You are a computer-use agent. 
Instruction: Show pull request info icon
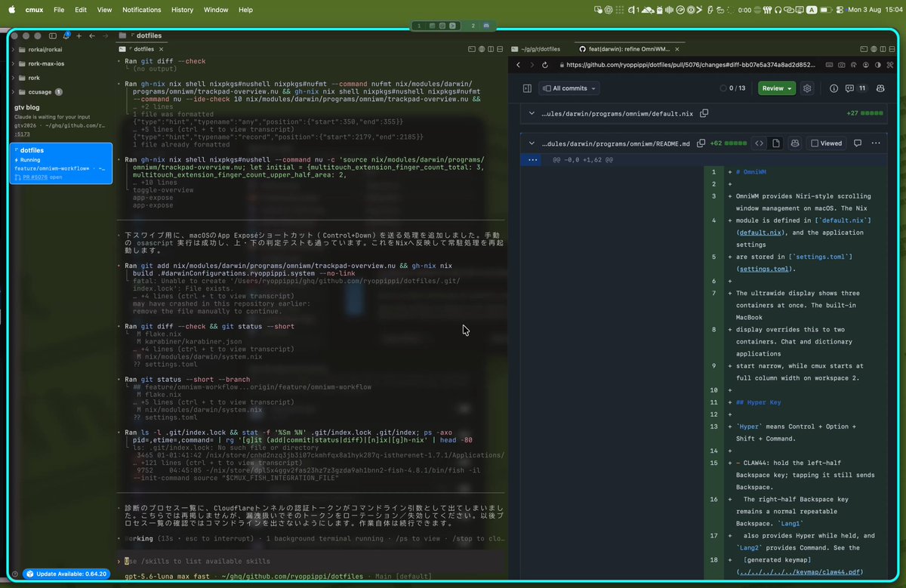(x=834, y=88)
